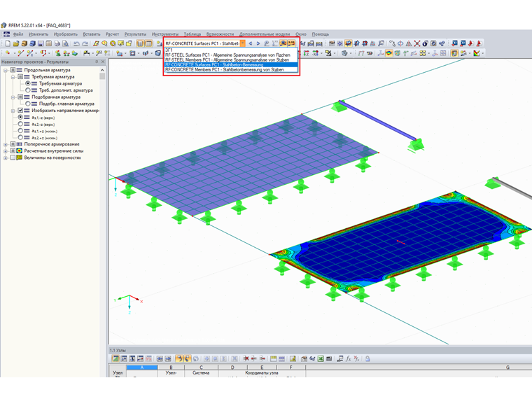Open the Результаты menu
Screen dimensions: 532x399
click(x=135, y=34)
